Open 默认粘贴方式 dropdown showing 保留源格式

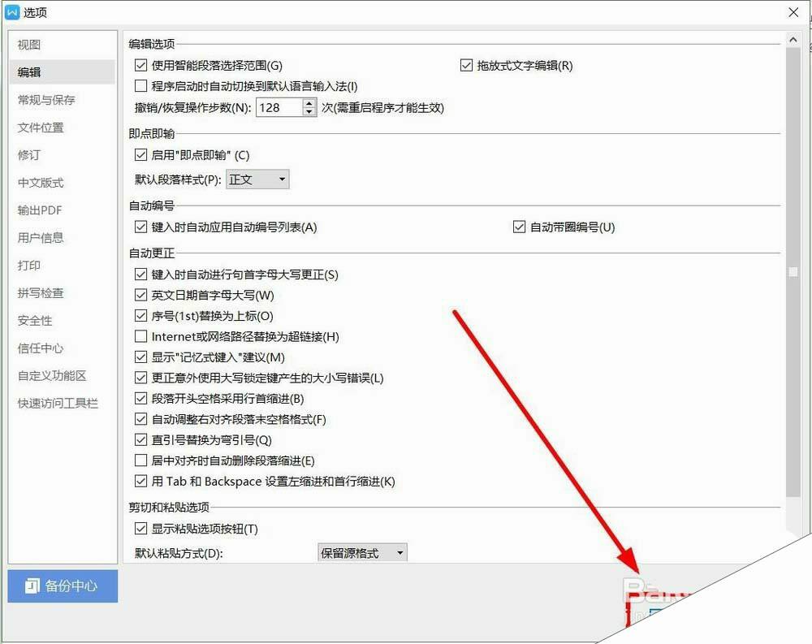pyautogui.click(x=362, y=553)
